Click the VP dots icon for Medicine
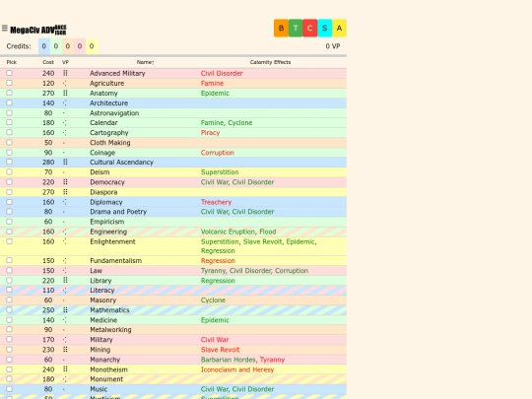The height and width of the screenshot is (399, 532). [65, 320]
